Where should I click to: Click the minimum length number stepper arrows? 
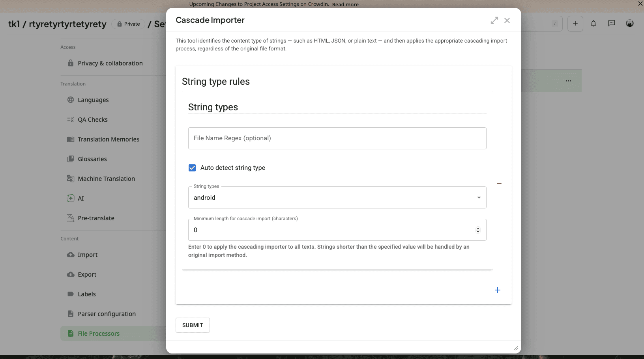click(x=478, y=230)
